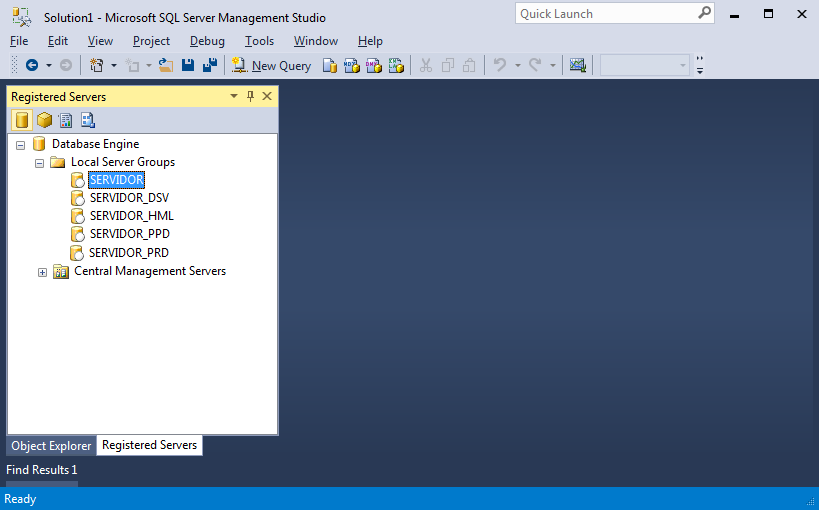Select the SERVIDOR_PRD registered server
The image size is (819, 511).
click(128, 253)
